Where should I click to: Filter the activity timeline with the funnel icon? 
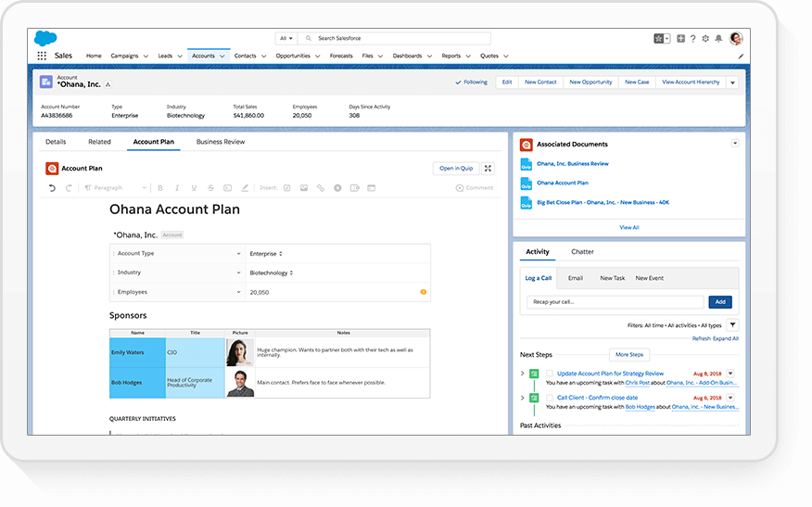[x=732, y=325]
